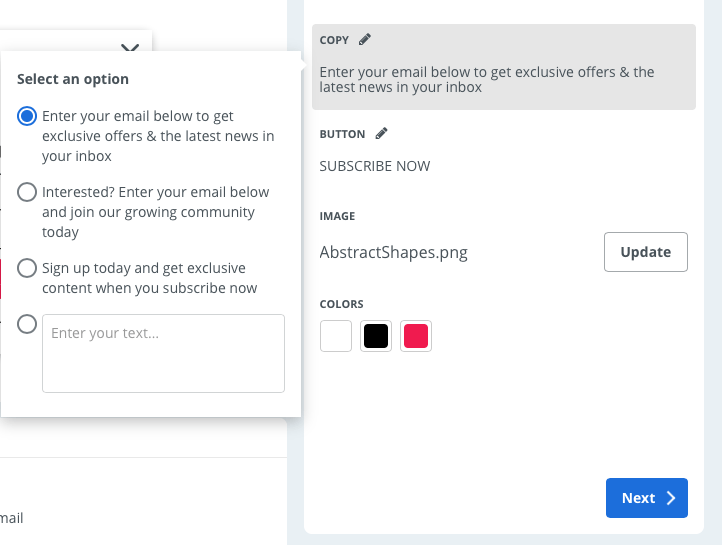Click the chevron arrow inside the Next button
This screenshot has height=545, width=722.
pyautogui.click(x=671, y=498)
